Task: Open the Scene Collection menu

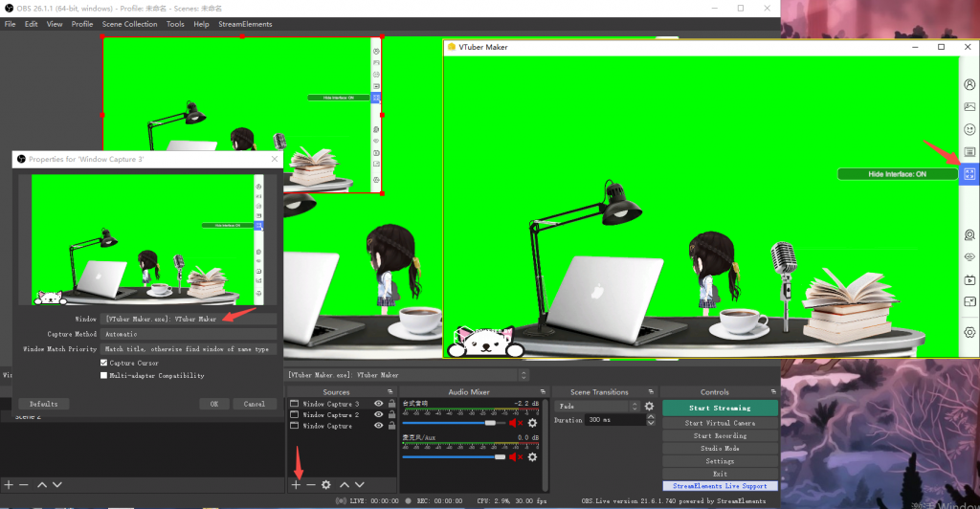Action: pyautogui.click(x=129, y=24)
